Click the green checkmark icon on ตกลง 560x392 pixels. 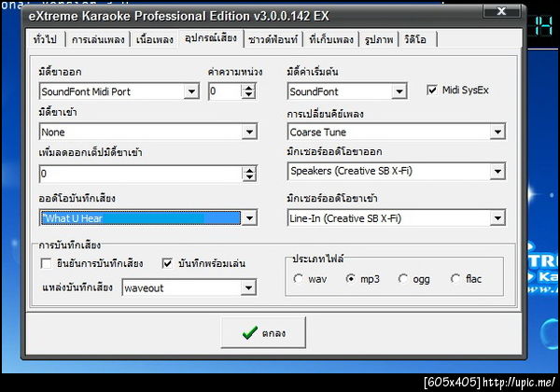249,333
